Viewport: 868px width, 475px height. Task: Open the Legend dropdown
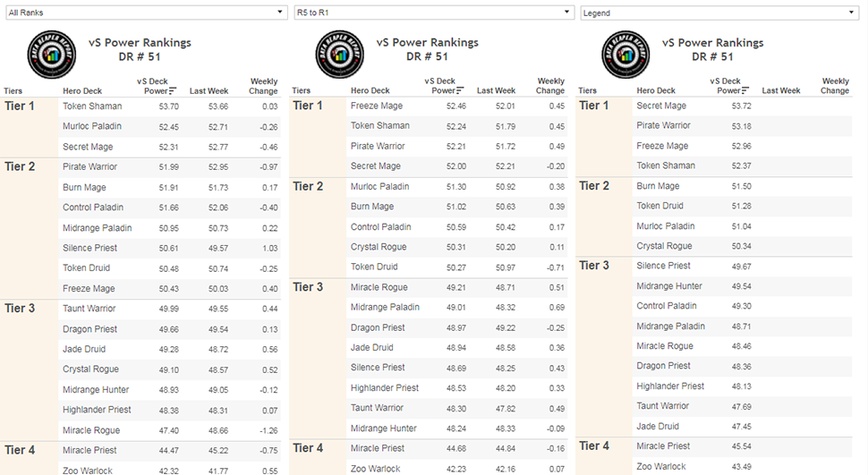719,13
